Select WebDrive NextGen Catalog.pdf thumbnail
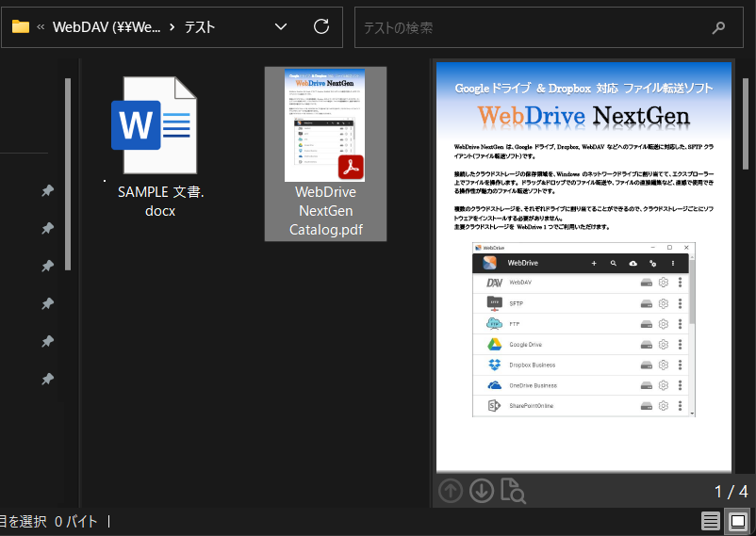 (x=325, y=153)
